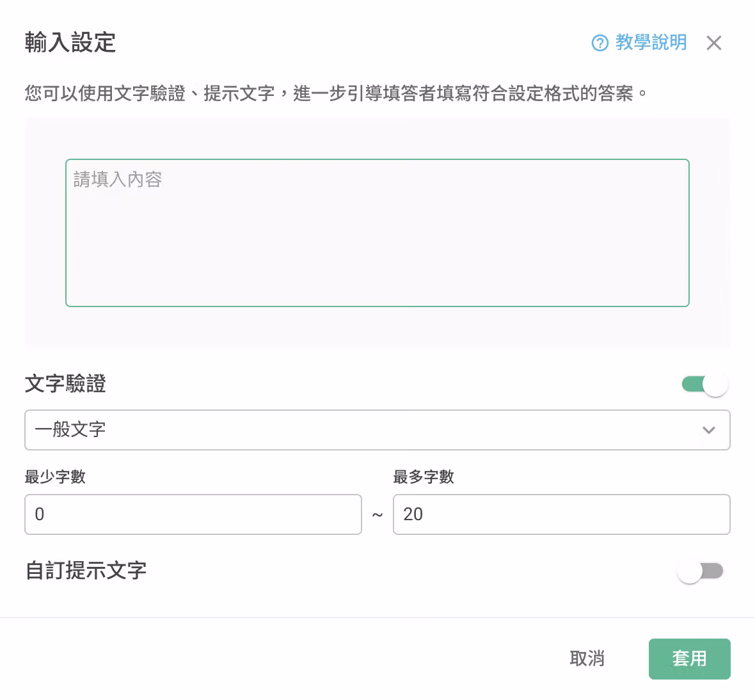Click the question mark help icon
Viewport: 755px width, 700px height.
[x=600, y=44]
